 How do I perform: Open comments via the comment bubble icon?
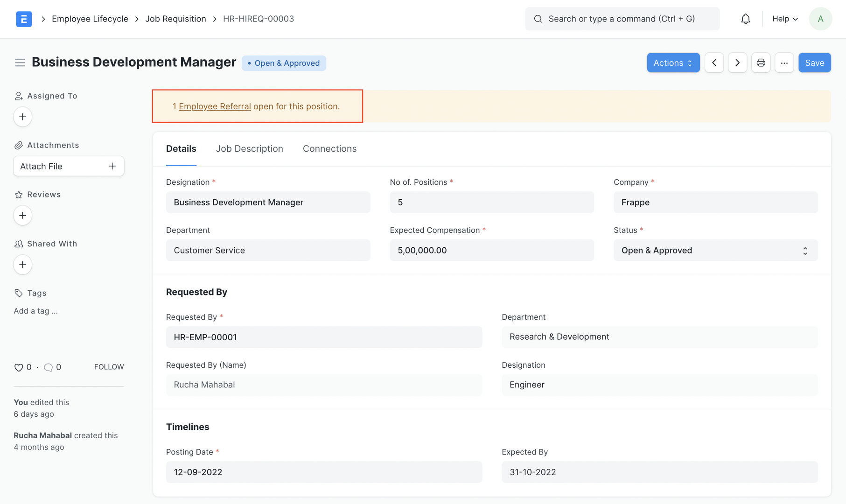click(48, 367)
